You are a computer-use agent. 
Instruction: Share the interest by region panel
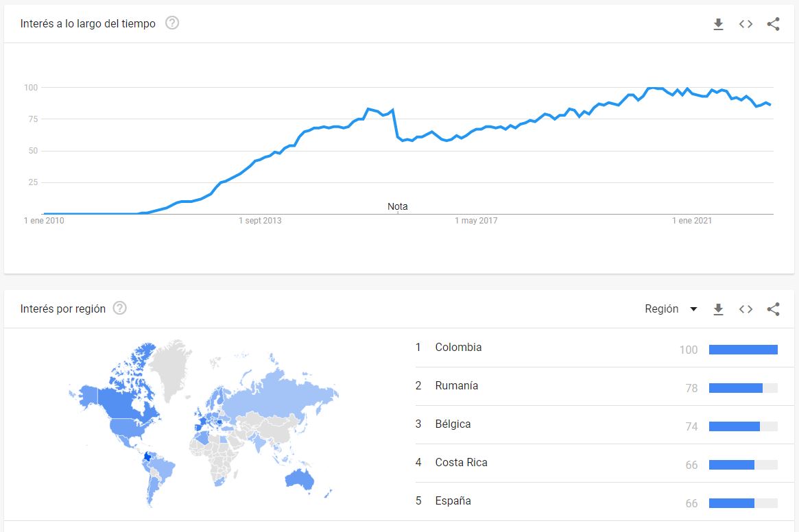coord(773,309)
